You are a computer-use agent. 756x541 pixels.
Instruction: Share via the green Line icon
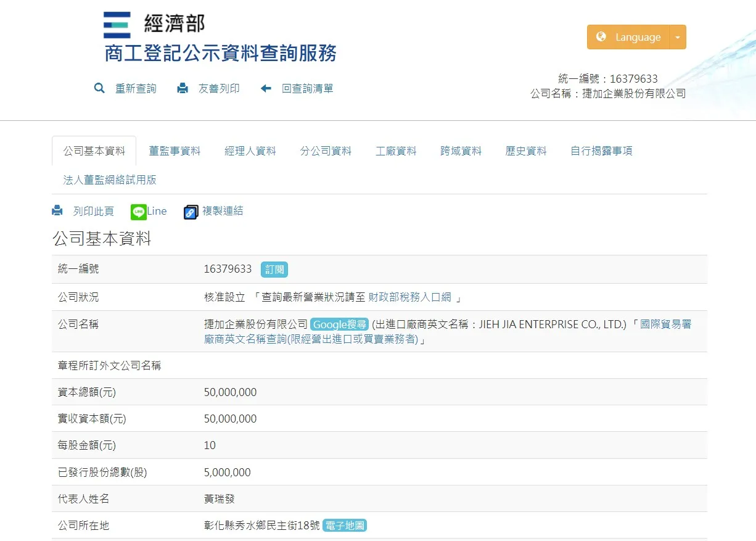(139, 212)
